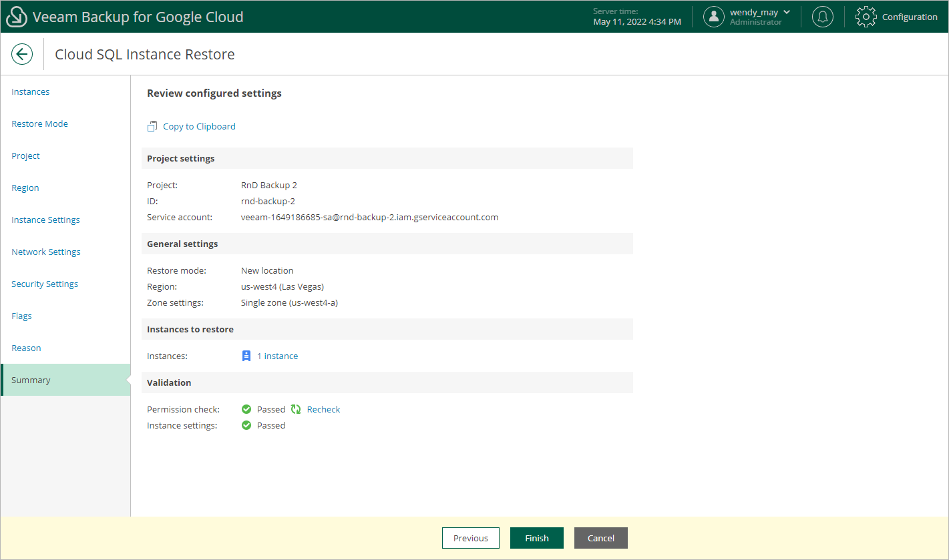This screenshot has height=560, width=949.
Task: Click the 'RnD Backup 2' project value
Action: tap(269, 185)
